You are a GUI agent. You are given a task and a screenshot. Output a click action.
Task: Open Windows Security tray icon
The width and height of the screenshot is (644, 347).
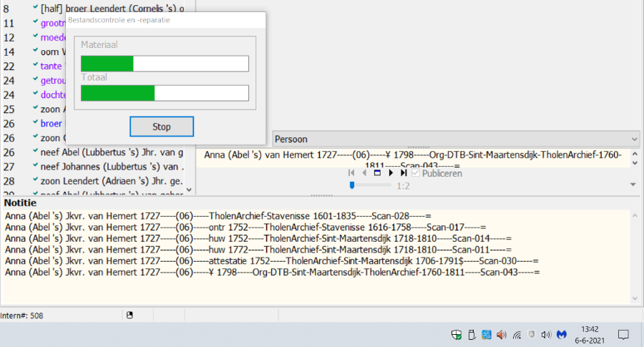(456, 334)
